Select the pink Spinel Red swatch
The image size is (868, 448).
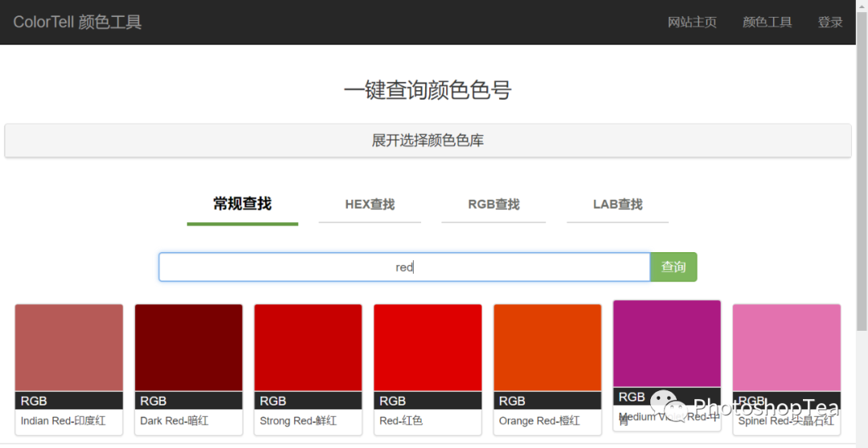tap(787, 348)
